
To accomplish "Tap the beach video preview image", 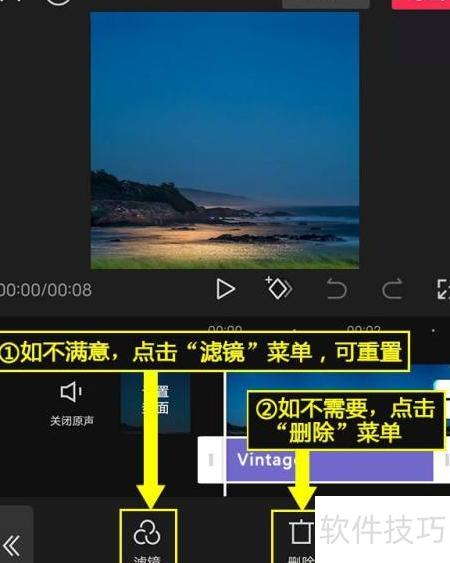I will pos(224,140).
